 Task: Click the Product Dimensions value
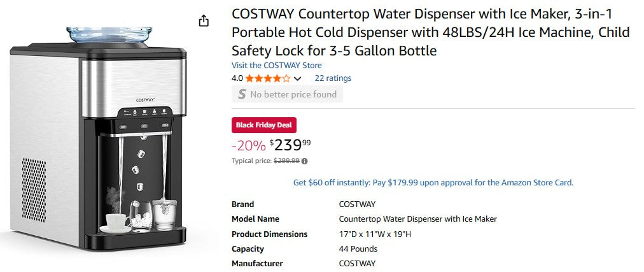coord(375,234)
